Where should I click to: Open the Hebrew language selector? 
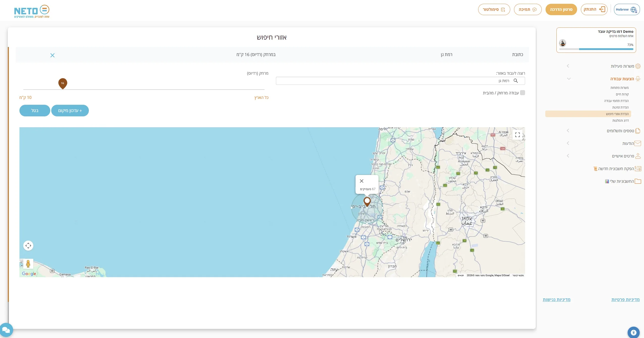(627, 10)
